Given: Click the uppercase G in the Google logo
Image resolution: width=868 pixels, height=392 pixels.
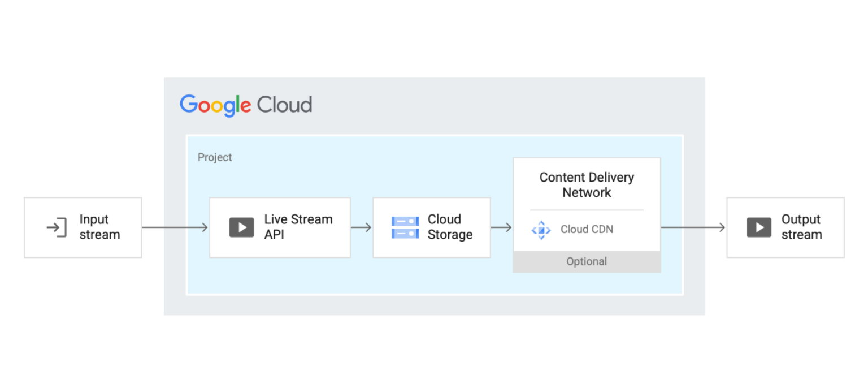Looking at the screenshot, I should (187, 105).
